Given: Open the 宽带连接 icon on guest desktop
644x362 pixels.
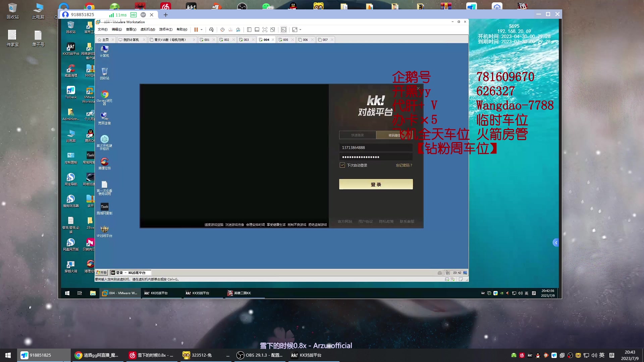Looking at the screenshot, I should tap(104, 119).
